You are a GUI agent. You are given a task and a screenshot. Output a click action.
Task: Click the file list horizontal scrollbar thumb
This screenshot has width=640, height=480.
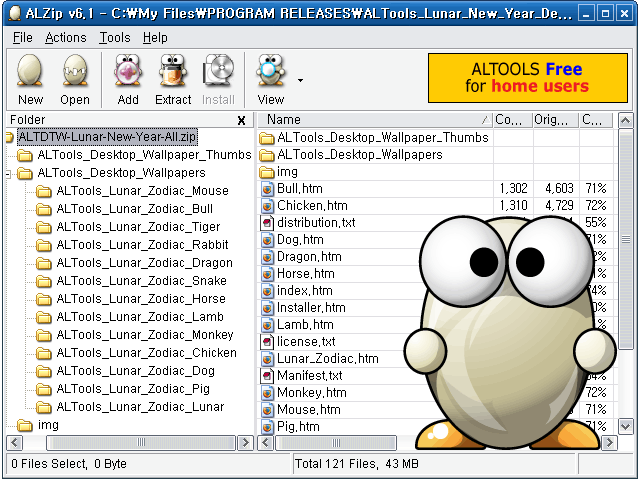(336, 442)
